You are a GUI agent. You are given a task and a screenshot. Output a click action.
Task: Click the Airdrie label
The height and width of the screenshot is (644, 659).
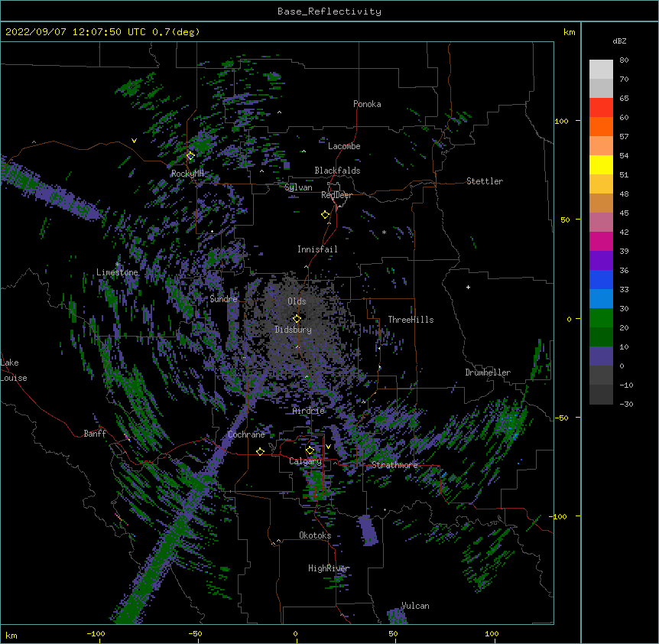click(x=309, y=411)
